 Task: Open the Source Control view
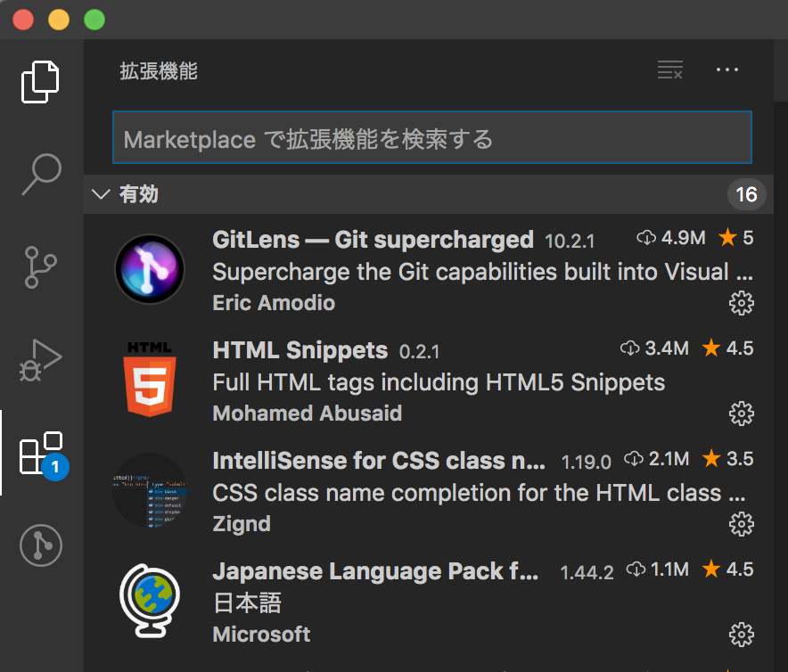[x=40, y=266]
